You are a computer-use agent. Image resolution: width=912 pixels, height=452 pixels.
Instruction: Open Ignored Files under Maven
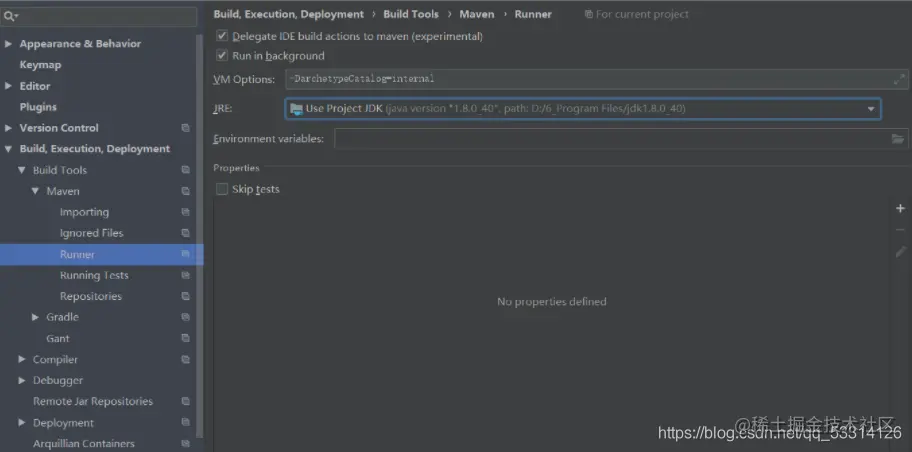(x=91, y=233)
